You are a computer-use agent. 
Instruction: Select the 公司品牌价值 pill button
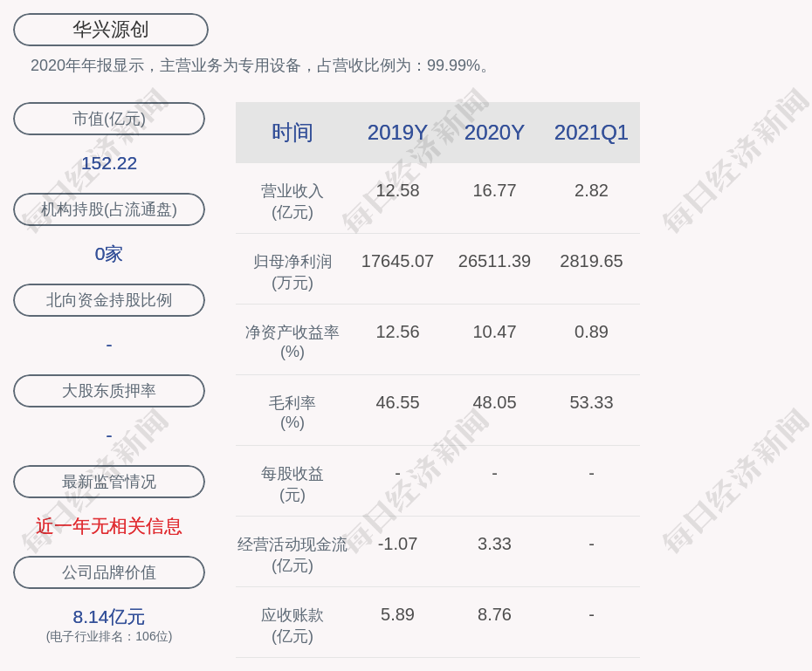point(109,572)
